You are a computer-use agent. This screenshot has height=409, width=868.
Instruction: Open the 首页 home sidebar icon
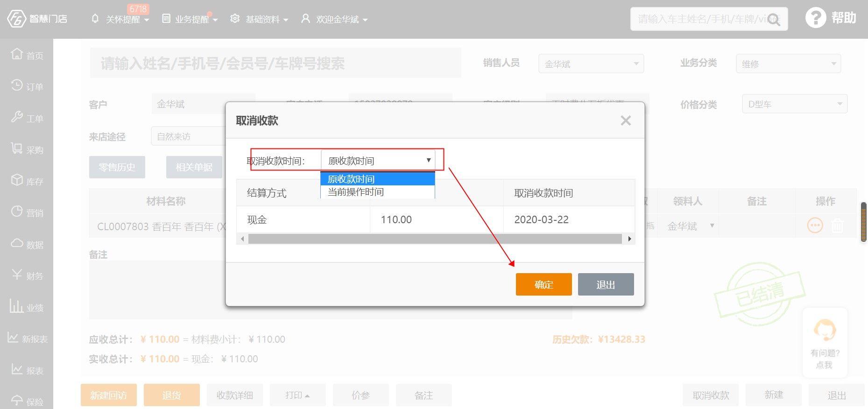pyautogui.click(x=17, y=54)
